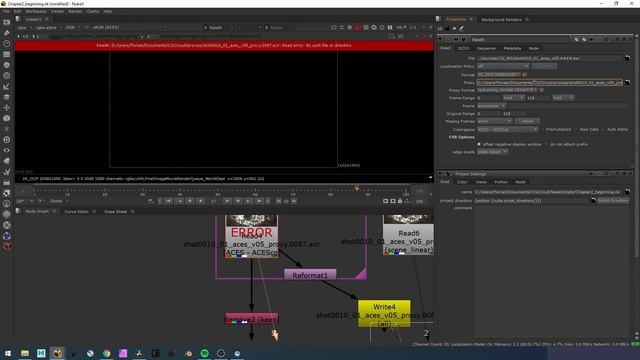Open the Missing Frames error dropdown
Screen dimensions: 640x360
point(495,121)
